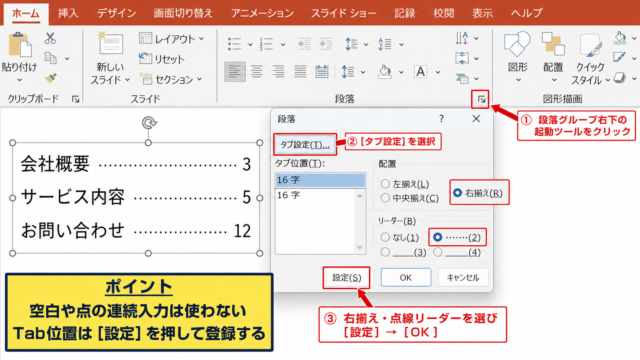Click the タブ位置 input field
This screenshot has height=360, width=640.
pyautogui.click(x=320, y=180)
